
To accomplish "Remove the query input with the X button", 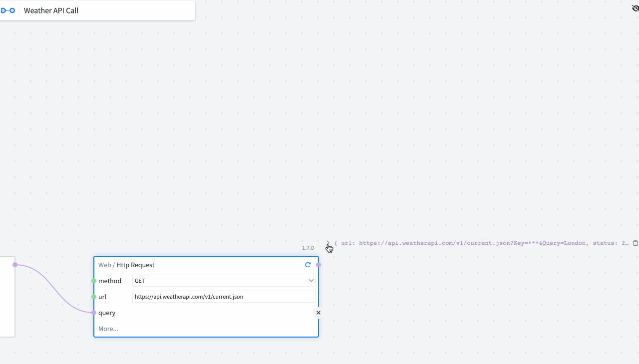I will pos(319,313).
